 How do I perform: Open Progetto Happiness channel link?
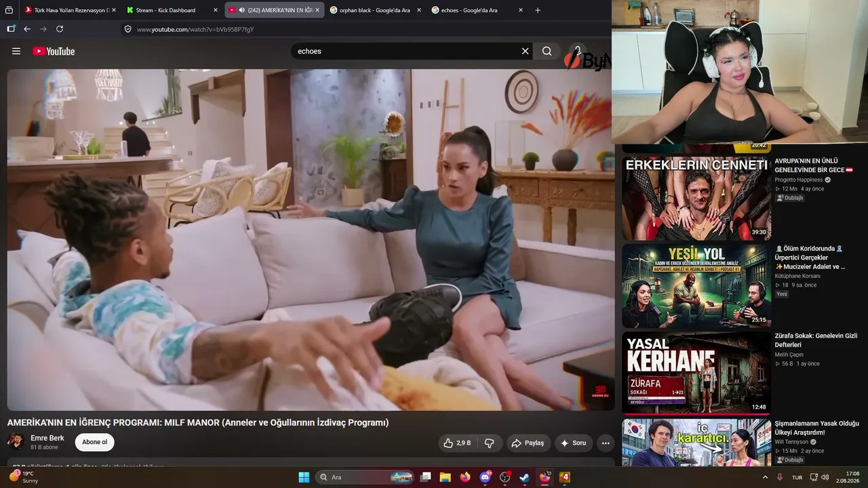[799, 180]
